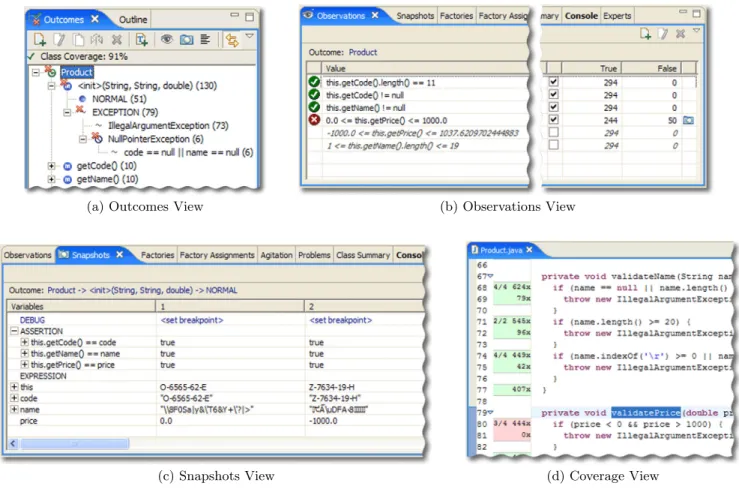
Task: Collapse the Product node in Outcomes tree
Action: click(x=36, y=72)
